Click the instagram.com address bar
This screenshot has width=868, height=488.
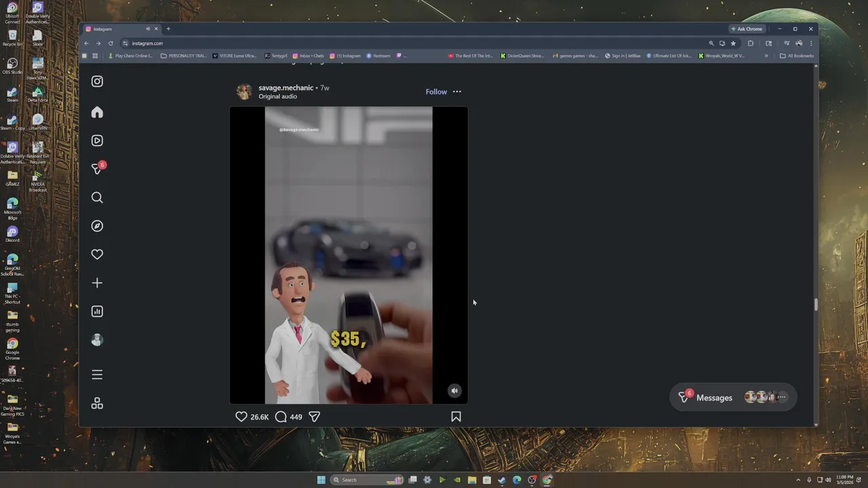click(x=414, y=43)
